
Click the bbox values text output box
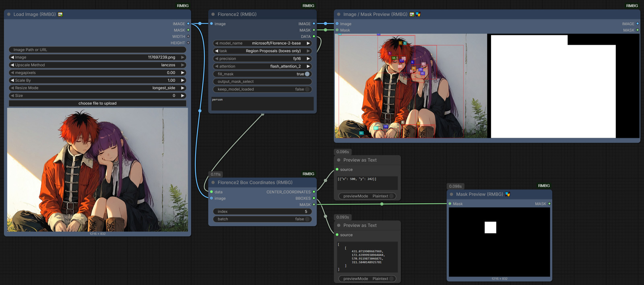point(367,257)
